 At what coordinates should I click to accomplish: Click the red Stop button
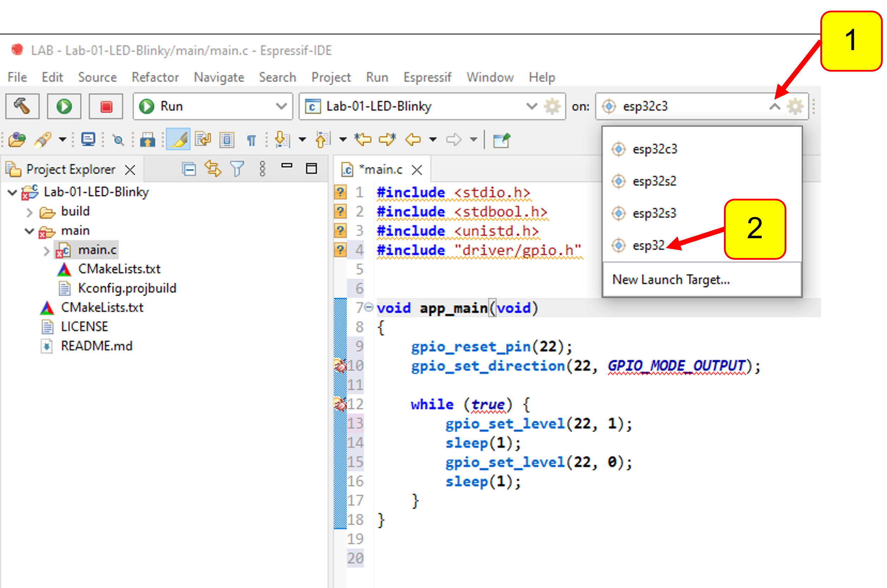click(x=106, y=107)
